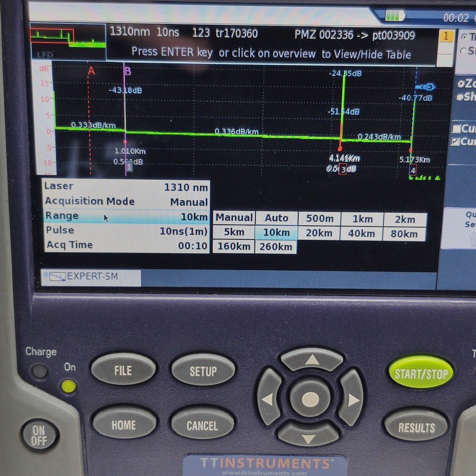Click the trace overview thumbnail
This screenshot has width=476, height=476.
pyautogui.click(x=68, y=42)
